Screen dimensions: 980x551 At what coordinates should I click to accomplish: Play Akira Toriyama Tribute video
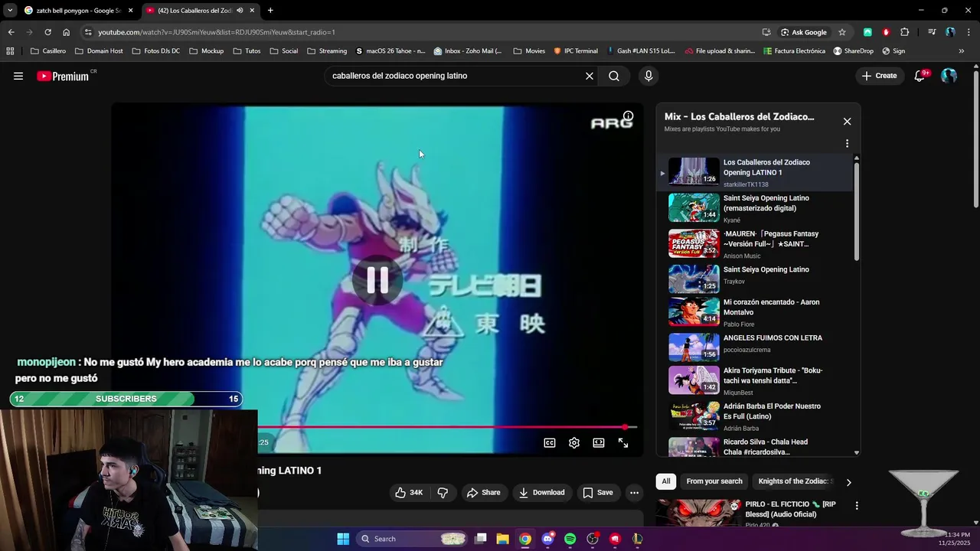click(755, 380)
